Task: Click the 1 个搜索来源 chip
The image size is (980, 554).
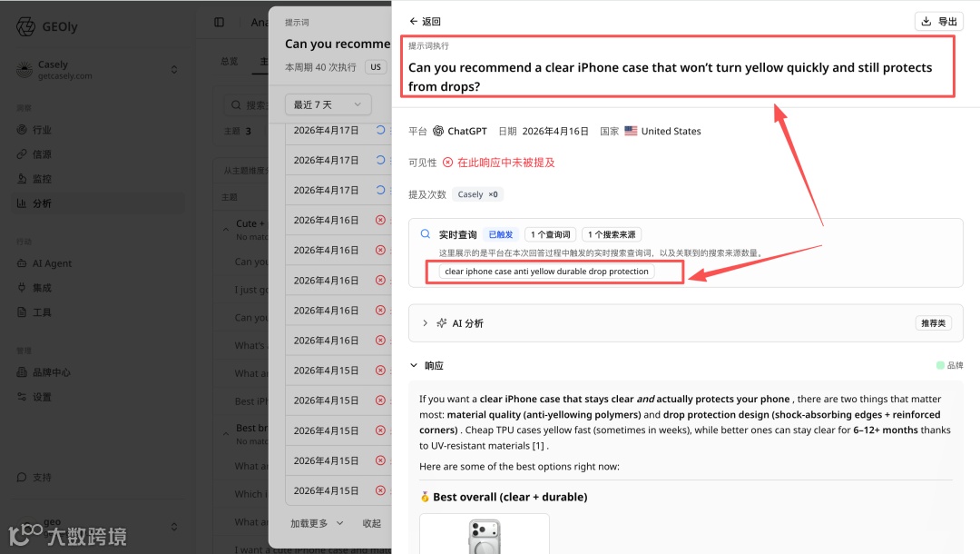Action: click(x=612, y=234)
